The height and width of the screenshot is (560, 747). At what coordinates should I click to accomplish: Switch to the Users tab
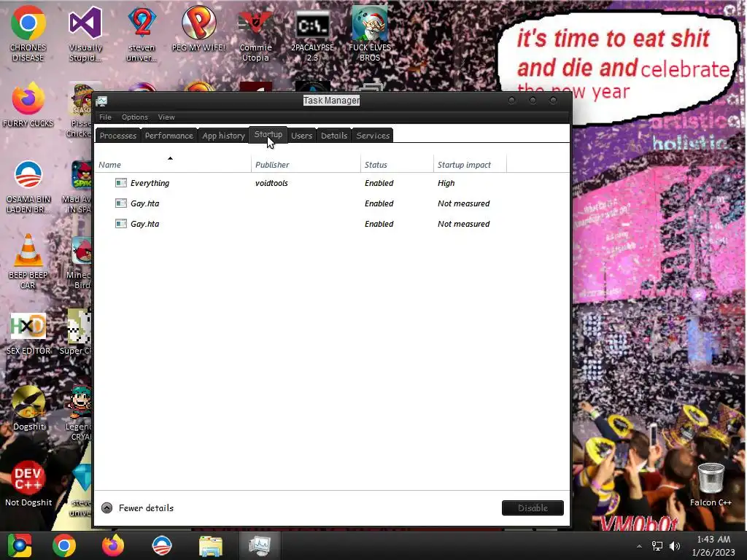click(x=301, y=136)
